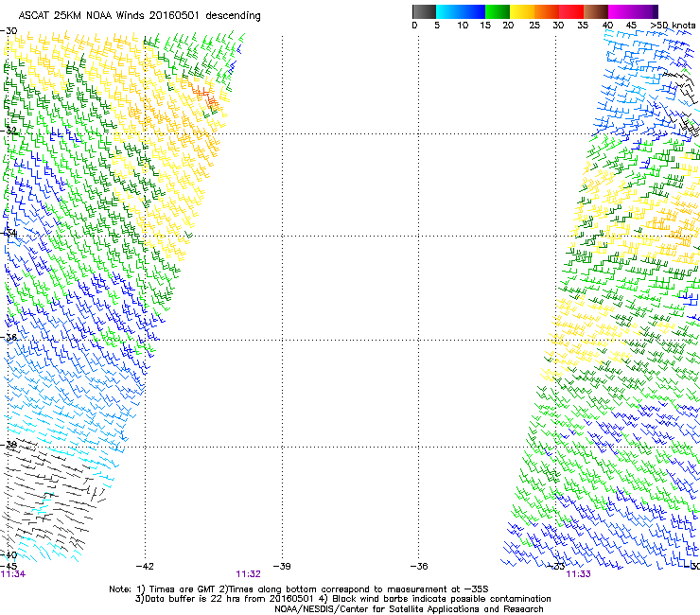Image resolution: width=700 pixels, height=615 pixels.
Task: Click the -38 latitude label
Action: [x=9, y=445]
